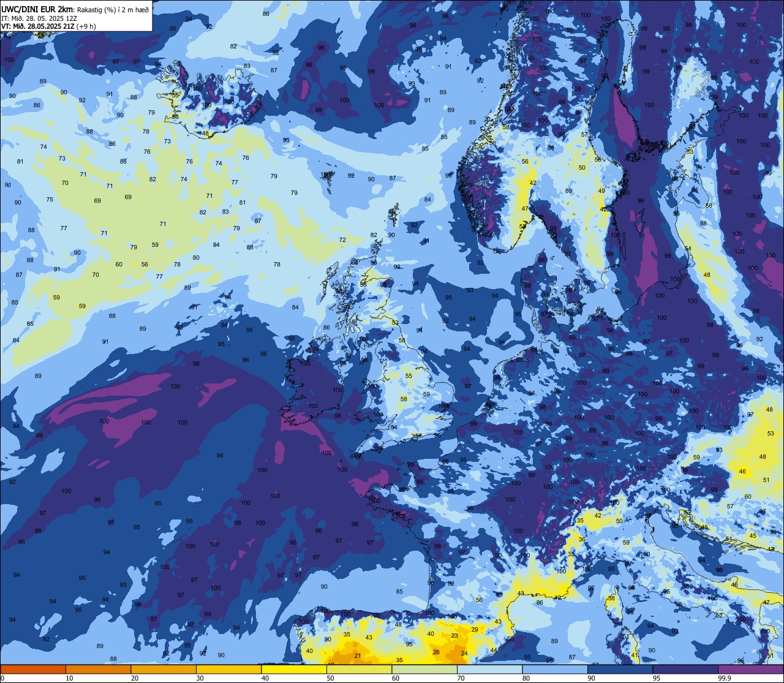The image size is (784, 683).
Task: Click the 70–80 pale blue legend swatch
Action: pyautogui.click(x=489, y=669)
